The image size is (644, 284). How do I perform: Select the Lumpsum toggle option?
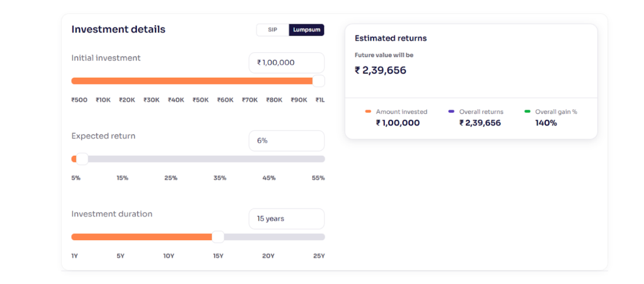coord(306,30)
